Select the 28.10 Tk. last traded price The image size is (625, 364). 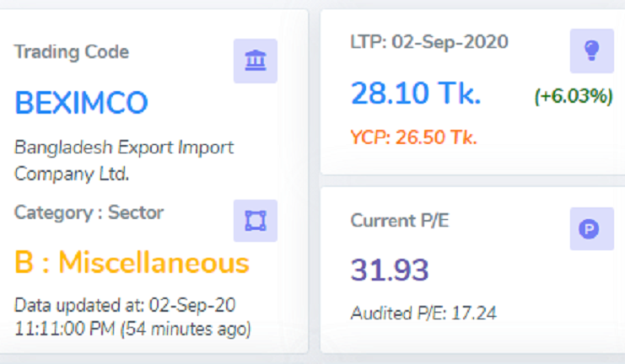(x=416, y=94)
